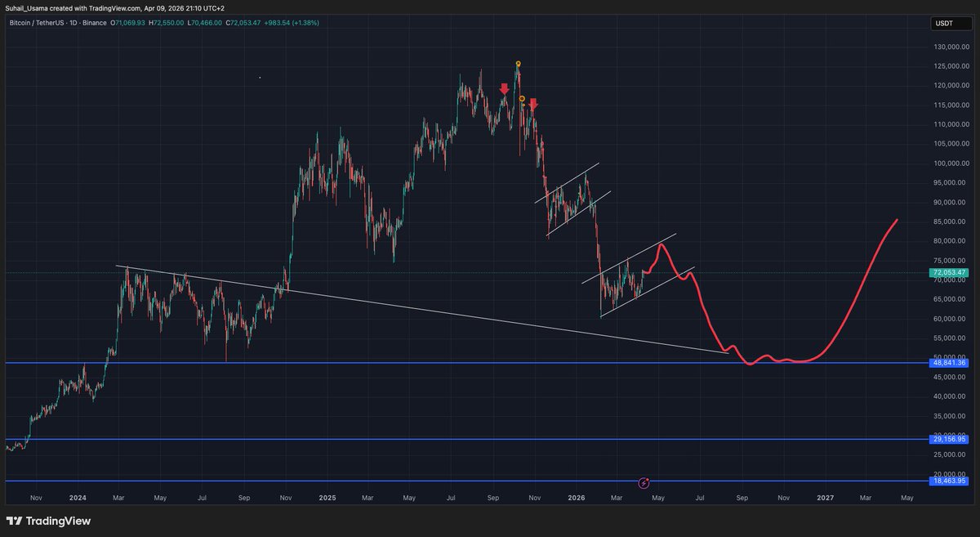Image resolution: width=980 pixels, height=537 pixels.
Task: Click the second red down-arrow marker
Action: point(532,103)
